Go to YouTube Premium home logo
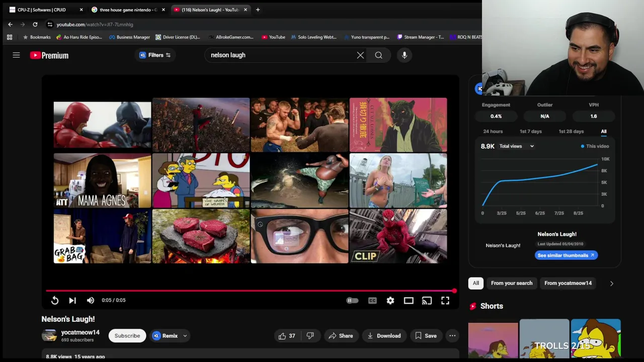This screenshot has height=362, width=644. [49, 55]
